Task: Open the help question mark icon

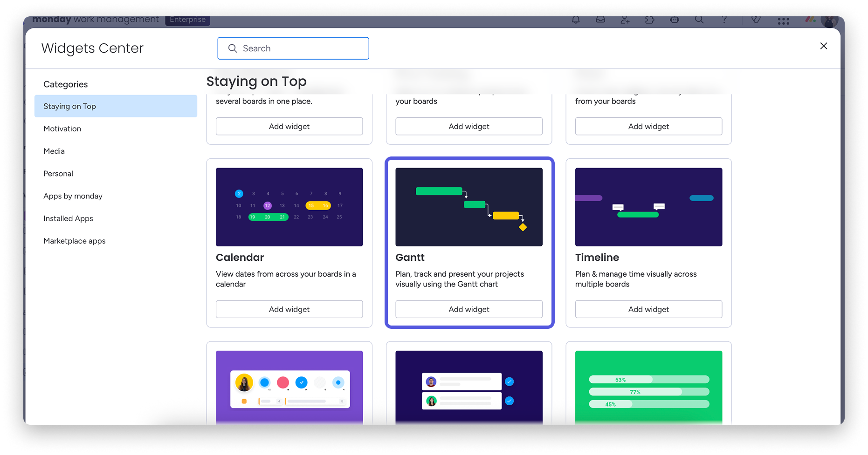Action: click(724, 20)
